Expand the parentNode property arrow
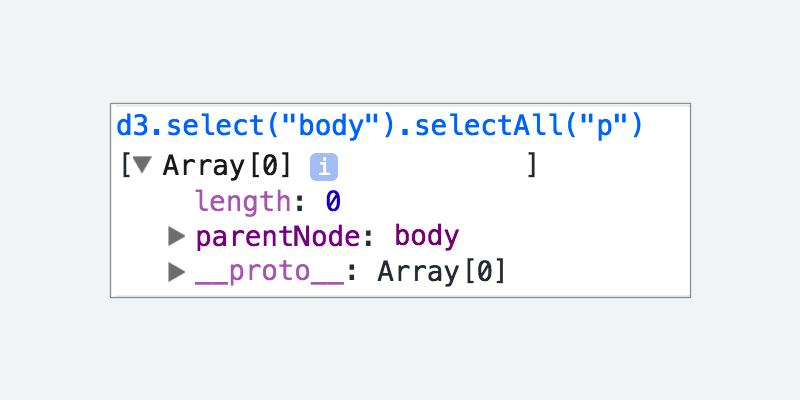The width and height of the screenshot is (800, 400). point(177,236)
